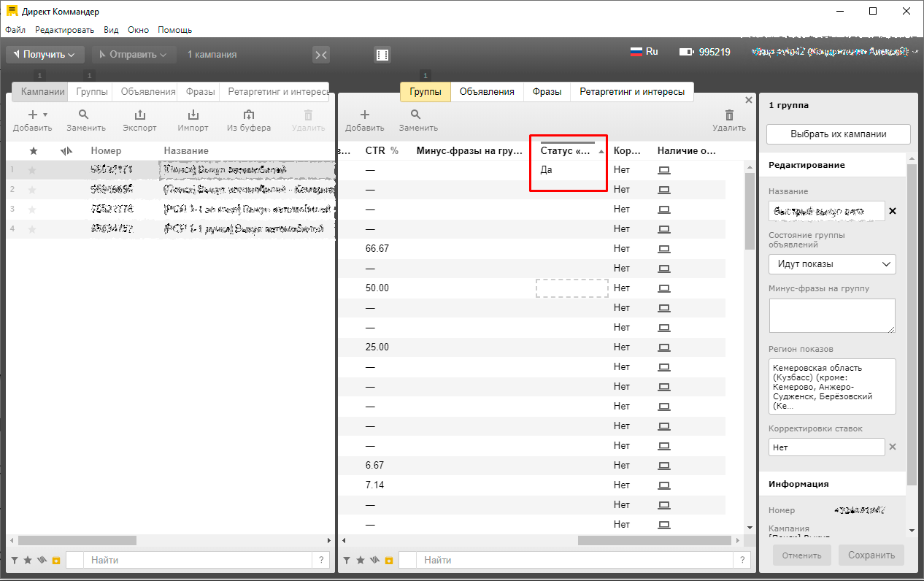Click the film strip layout icon
Screen dimensions: 924x581
pos(382,55)
